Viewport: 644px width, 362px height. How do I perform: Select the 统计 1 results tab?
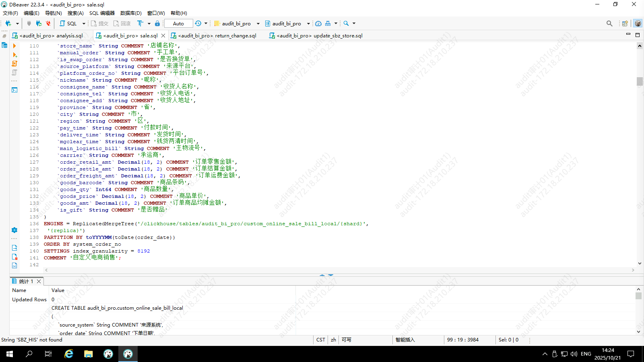pos(26,281)
